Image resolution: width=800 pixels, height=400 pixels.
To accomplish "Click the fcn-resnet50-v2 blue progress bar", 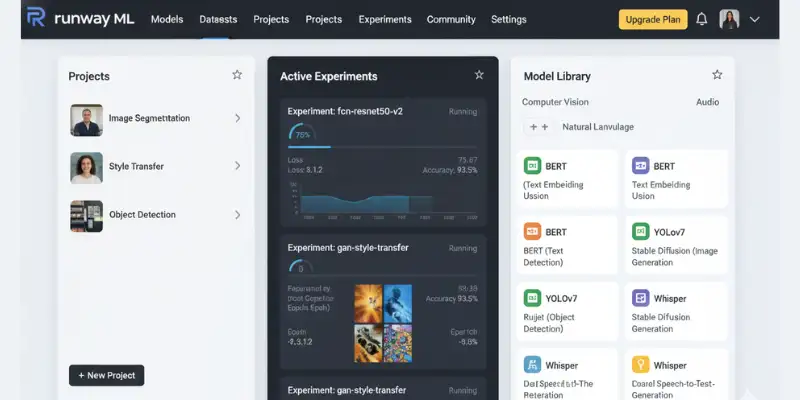I will (309, 147).
